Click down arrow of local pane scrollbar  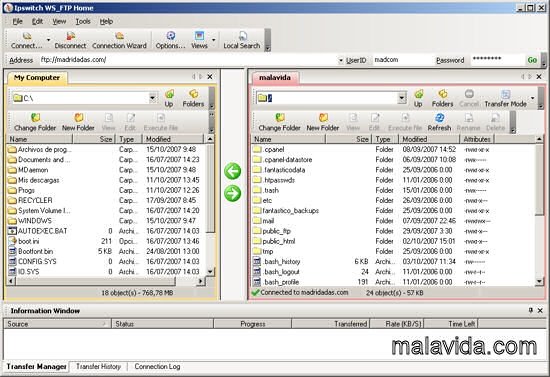point(210,272)
